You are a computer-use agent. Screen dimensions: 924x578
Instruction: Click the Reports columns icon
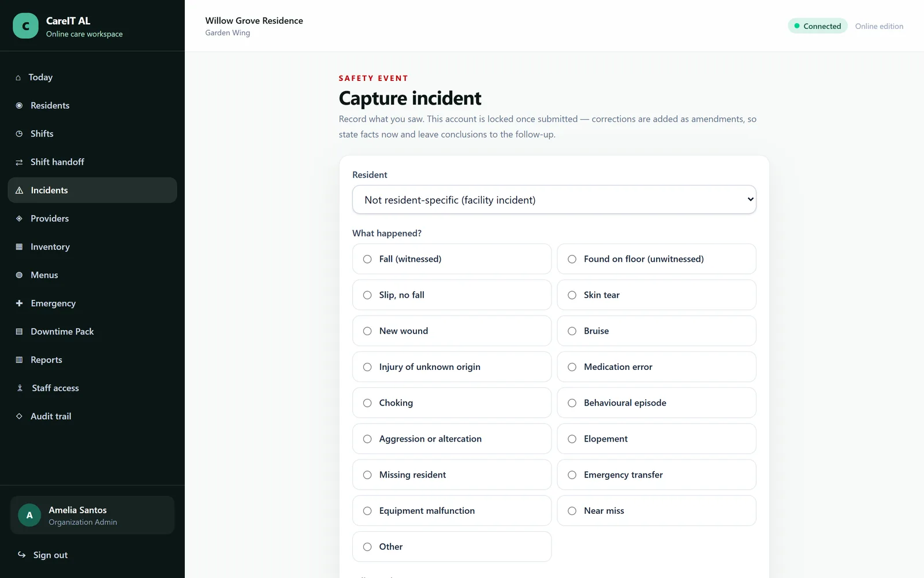19,360
